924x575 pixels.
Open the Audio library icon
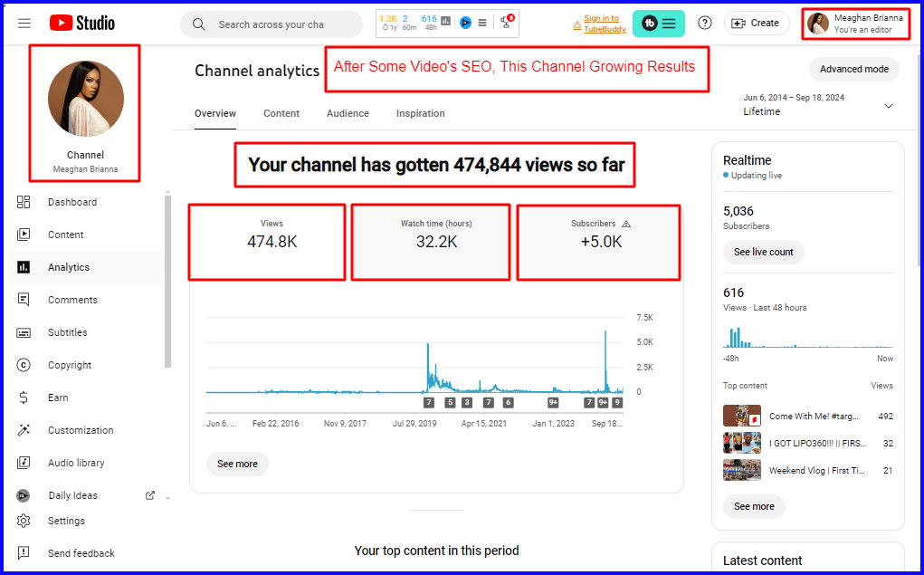24,463
